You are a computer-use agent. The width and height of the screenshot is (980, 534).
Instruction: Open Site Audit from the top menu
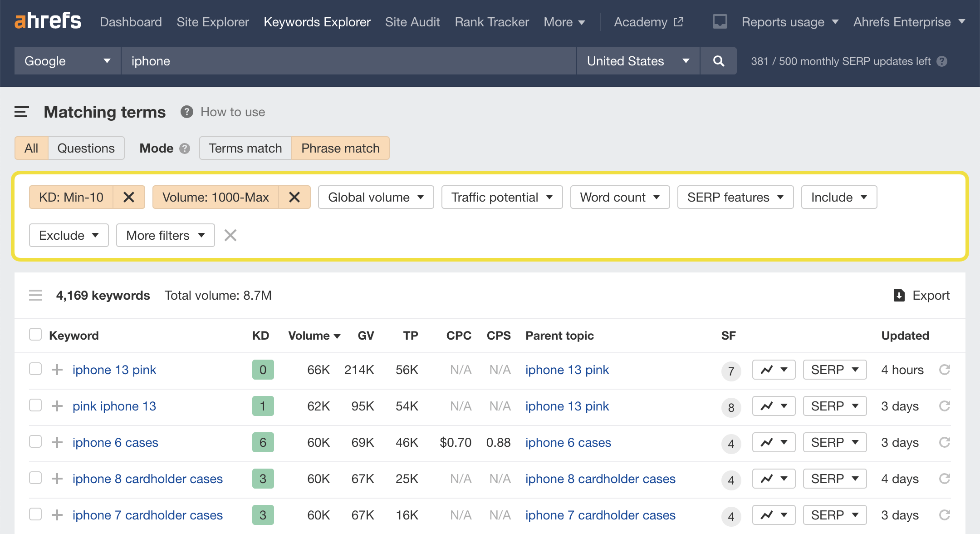pos(412,22)
